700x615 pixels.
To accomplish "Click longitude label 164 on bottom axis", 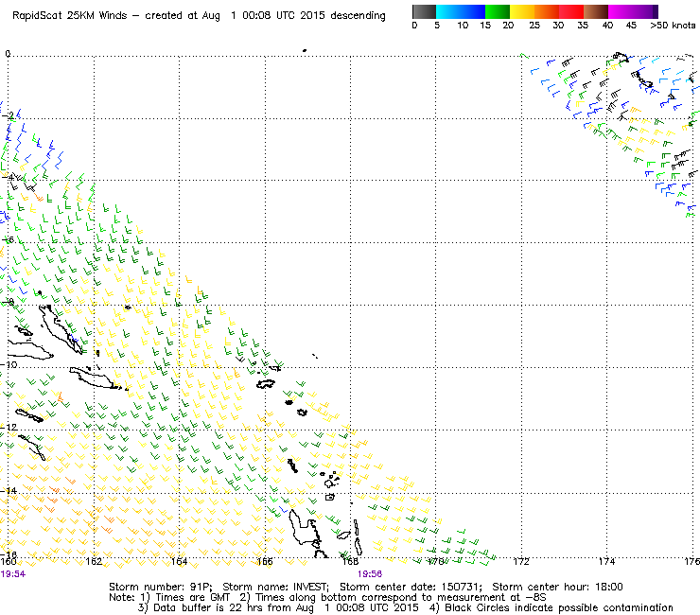I will coord(180,562).
